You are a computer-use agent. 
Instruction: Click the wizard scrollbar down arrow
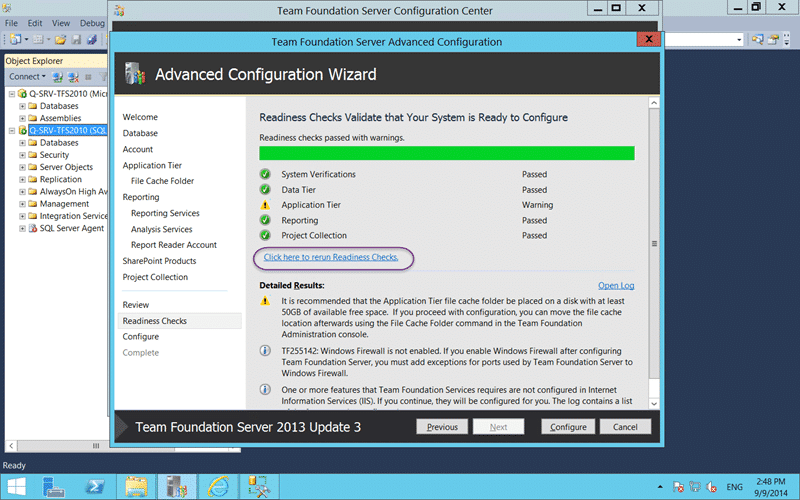654,403
